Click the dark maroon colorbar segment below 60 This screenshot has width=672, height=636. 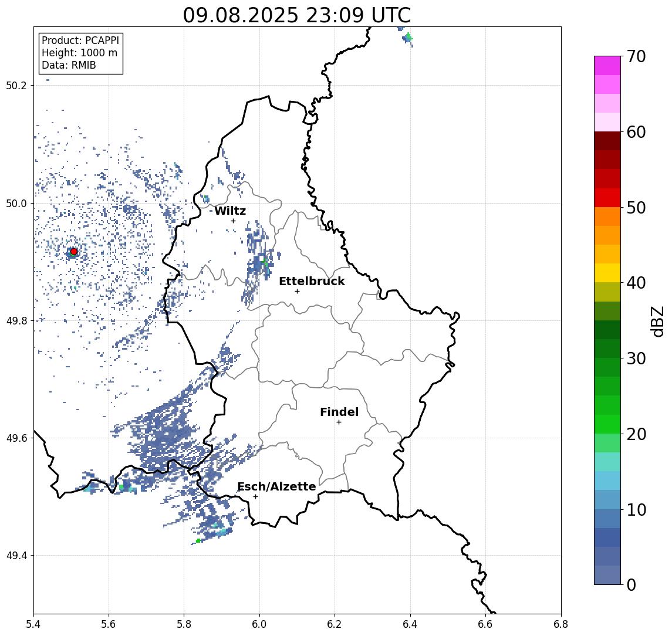tap(607, 141)
